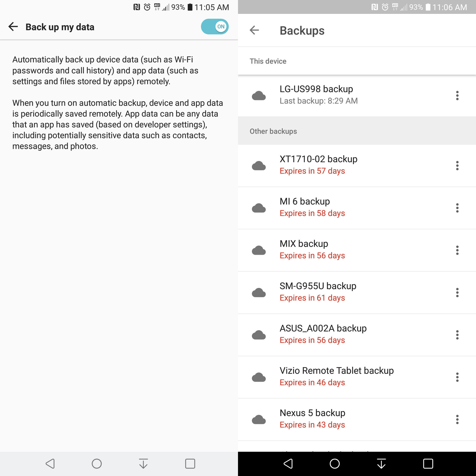Viewport: 476px width, 476px height.
Task: Open menu for Vizio Remote Tablet backup
Action: pyautogui.click(x=457, y=377)
